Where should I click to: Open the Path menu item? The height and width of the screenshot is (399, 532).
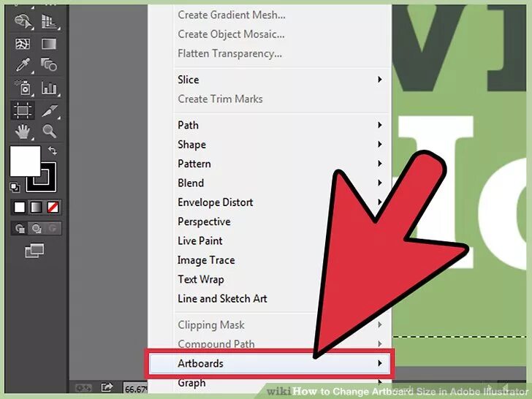click(270, 125)
